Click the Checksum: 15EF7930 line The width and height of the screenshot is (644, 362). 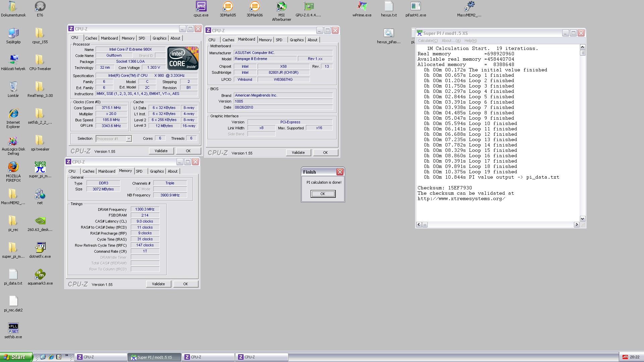click(x=444, y=188)
